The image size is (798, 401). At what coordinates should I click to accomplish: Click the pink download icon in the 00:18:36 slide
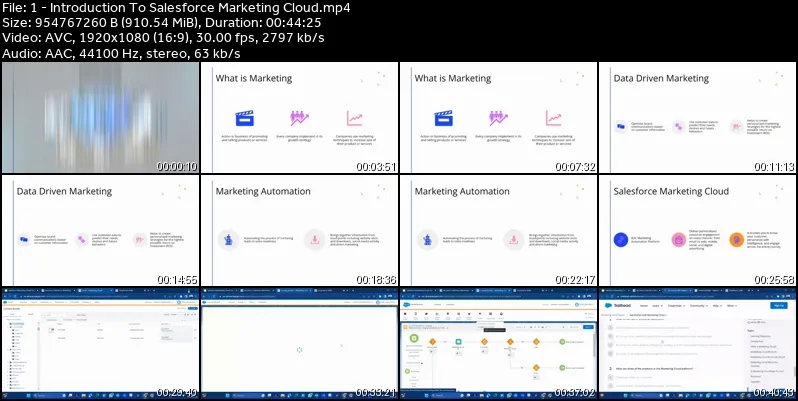[315, 239]
